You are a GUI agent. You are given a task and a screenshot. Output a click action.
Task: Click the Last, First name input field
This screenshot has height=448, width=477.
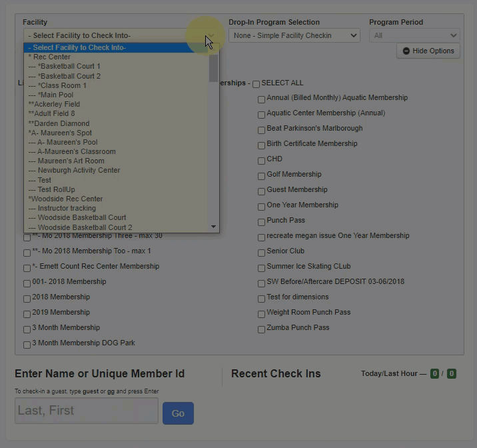tap(86, 411)
